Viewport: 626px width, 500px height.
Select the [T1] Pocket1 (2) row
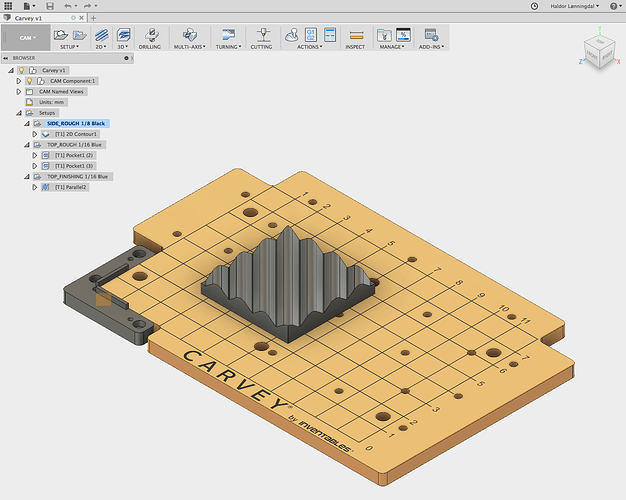click(74, 155)
